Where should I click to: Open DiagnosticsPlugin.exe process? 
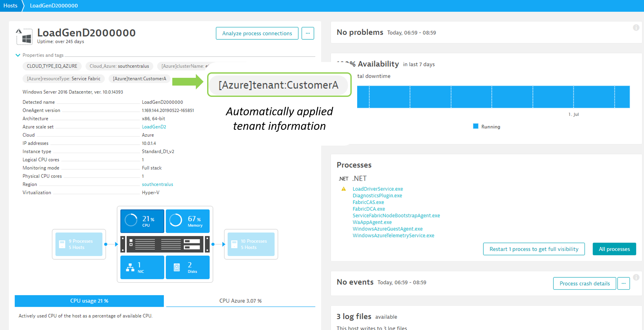click(x=377, y=196)
